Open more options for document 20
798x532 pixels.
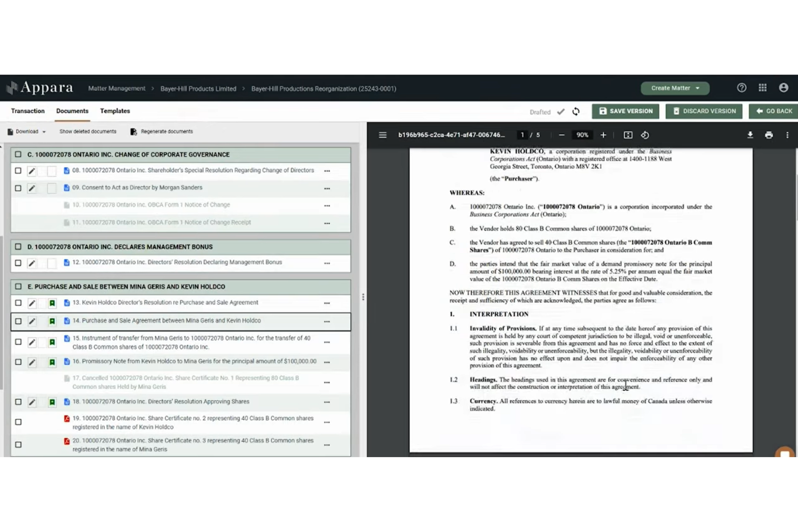tap(327, 445)
